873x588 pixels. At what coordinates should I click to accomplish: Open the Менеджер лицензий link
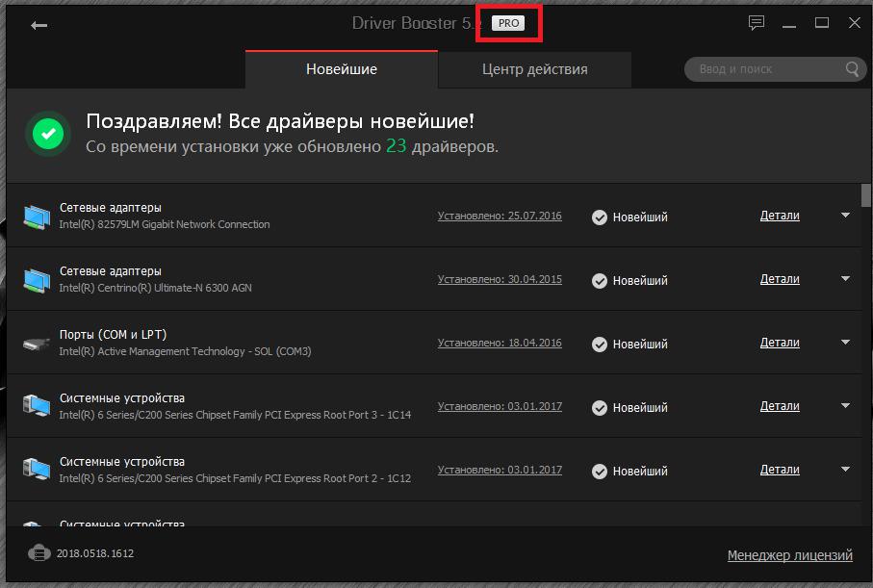tap(789, 555)
